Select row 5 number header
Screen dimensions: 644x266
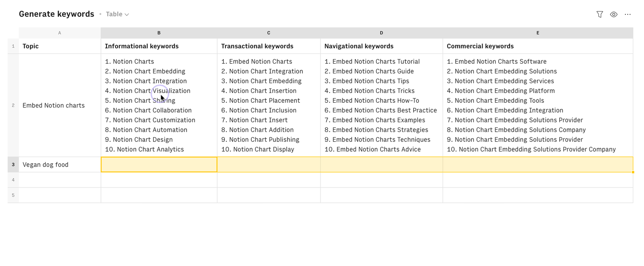[13, 195]
